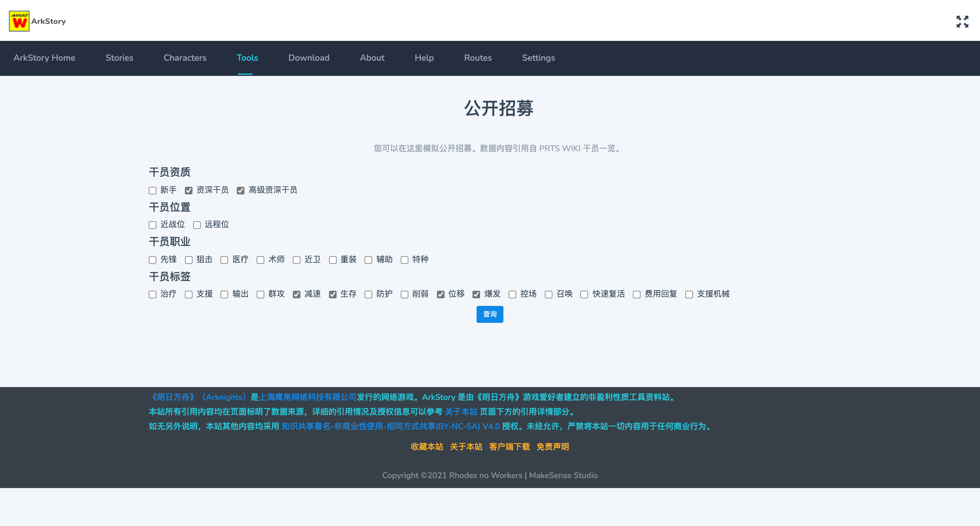Image resolution: width=980 pixels, height=526 pixels.
Task: Open the Tools tab
Action: coord(247,58)
